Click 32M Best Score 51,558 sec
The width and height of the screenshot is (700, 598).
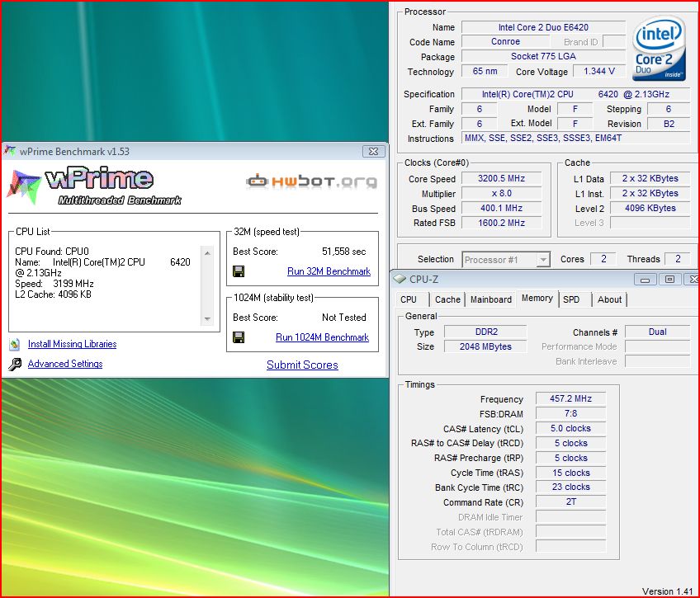[343, 252]
